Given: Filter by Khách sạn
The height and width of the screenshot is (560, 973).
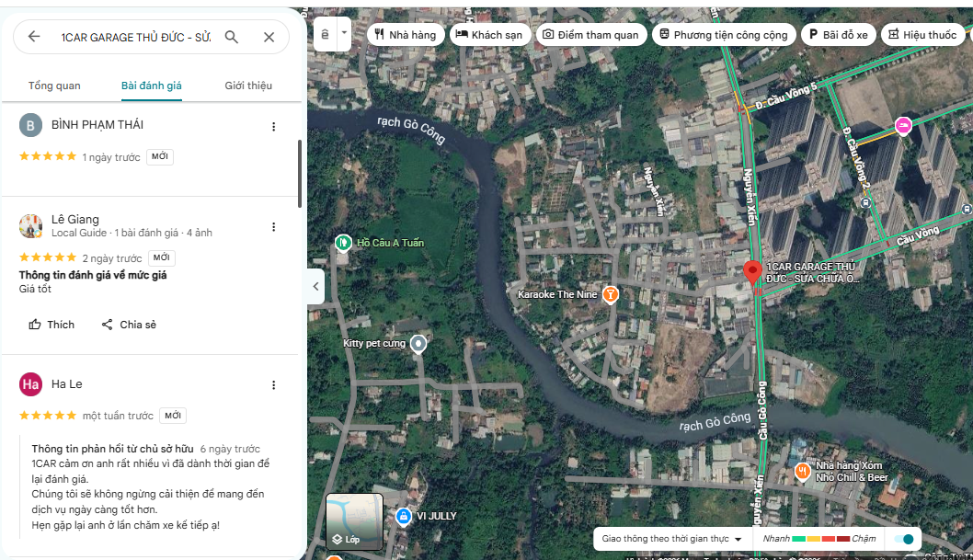Looking at the screenshot, I should coord(489,35).
